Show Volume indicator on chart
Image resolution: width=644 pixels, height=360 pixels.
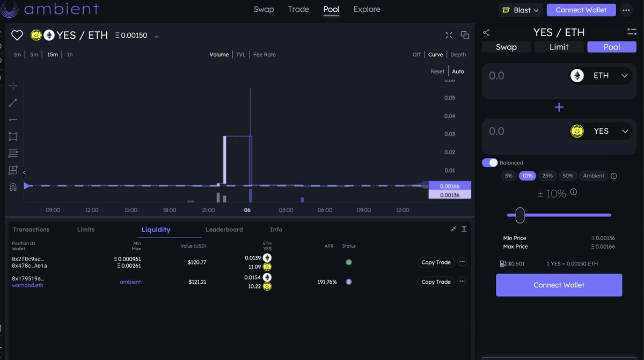click(219, 55)
